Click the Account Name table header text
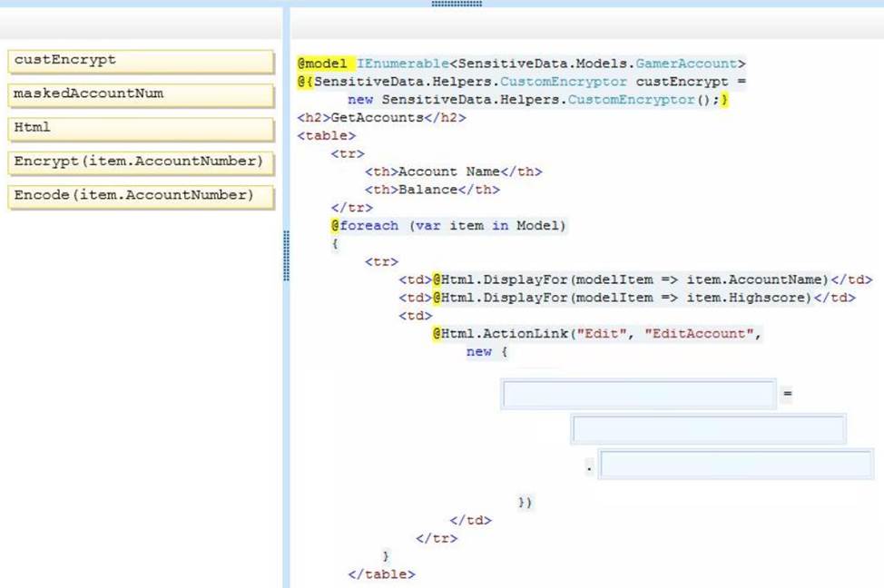The width and height of the screenshot is (884, 588). 449,171
